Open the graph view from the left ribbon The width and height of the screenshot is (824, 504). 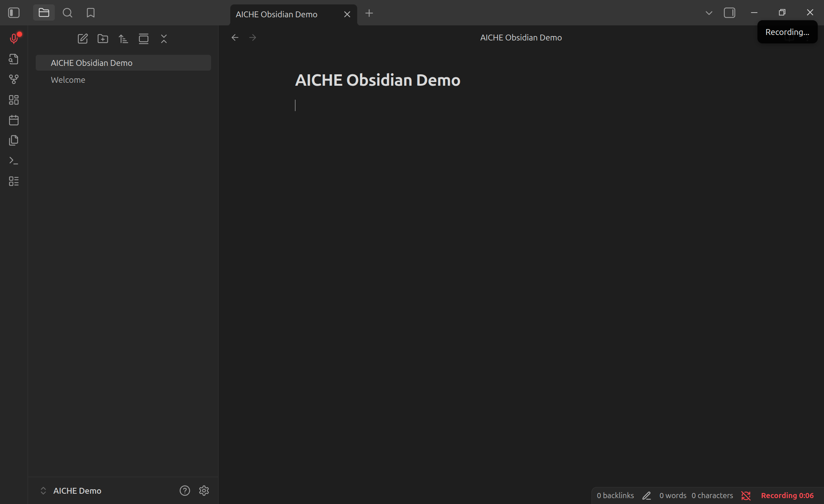point(14,79)
